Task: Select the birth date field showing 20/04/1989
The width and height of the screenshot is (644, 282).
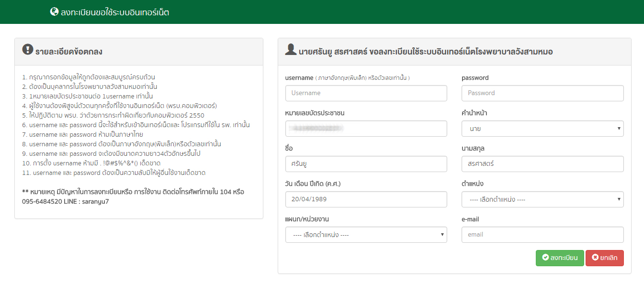Action: (x=366, y=199)
